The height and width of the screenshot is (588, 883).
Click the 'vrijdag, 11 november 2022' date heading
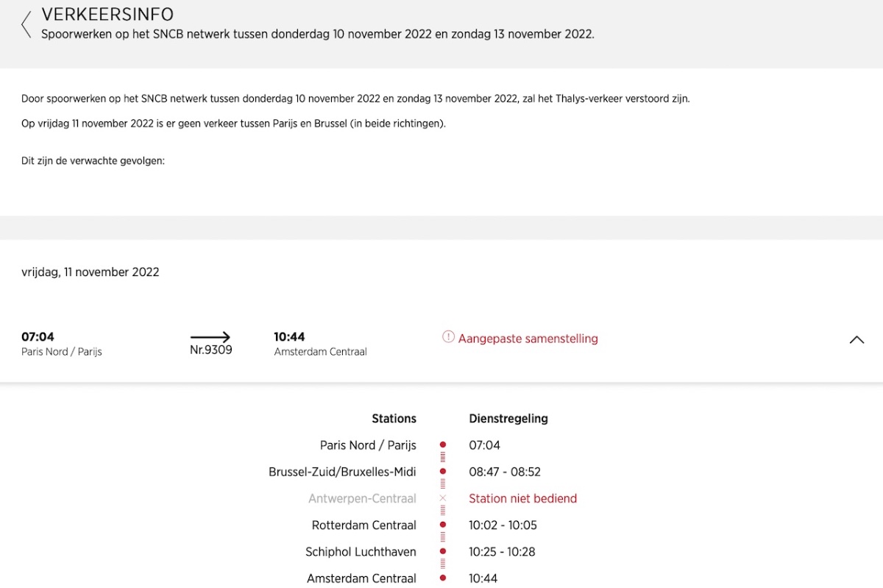(x=91, y=272)
